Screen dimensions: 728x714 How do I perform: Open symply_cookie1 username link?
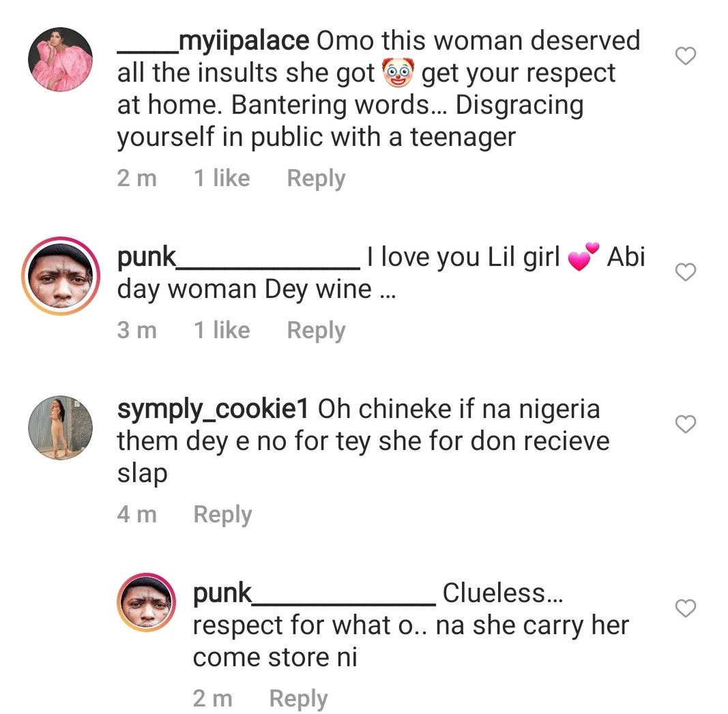pos(214,410)
